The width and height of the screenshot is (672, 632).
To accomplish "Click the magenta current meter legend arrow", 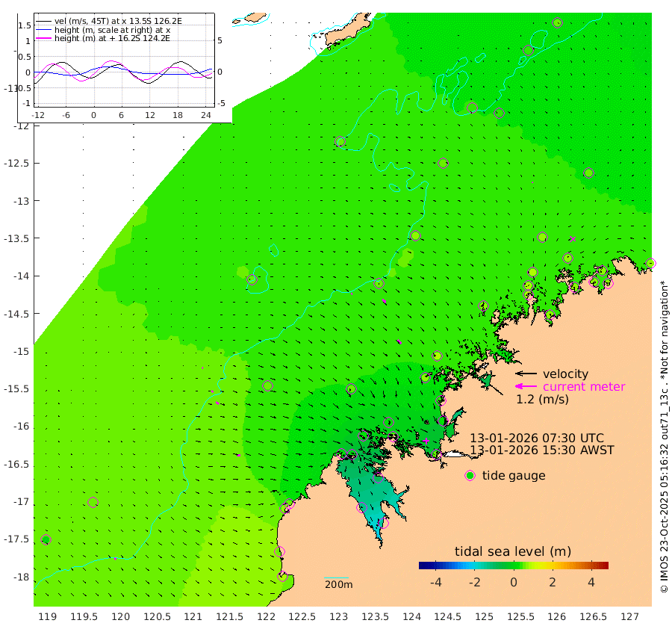I will click(526, 386).
